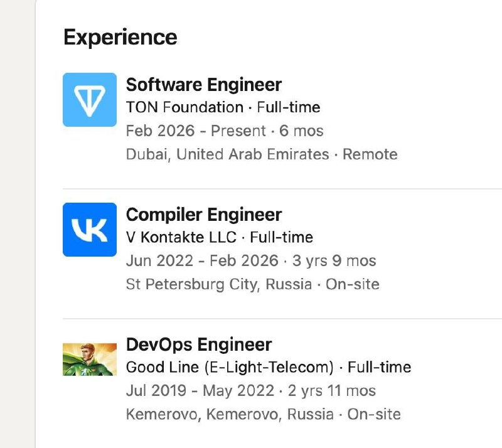502x448 pixels.
Task: Click the Kemerovo, Kemerovo, Russia location text
Action: tap(230, 414)
